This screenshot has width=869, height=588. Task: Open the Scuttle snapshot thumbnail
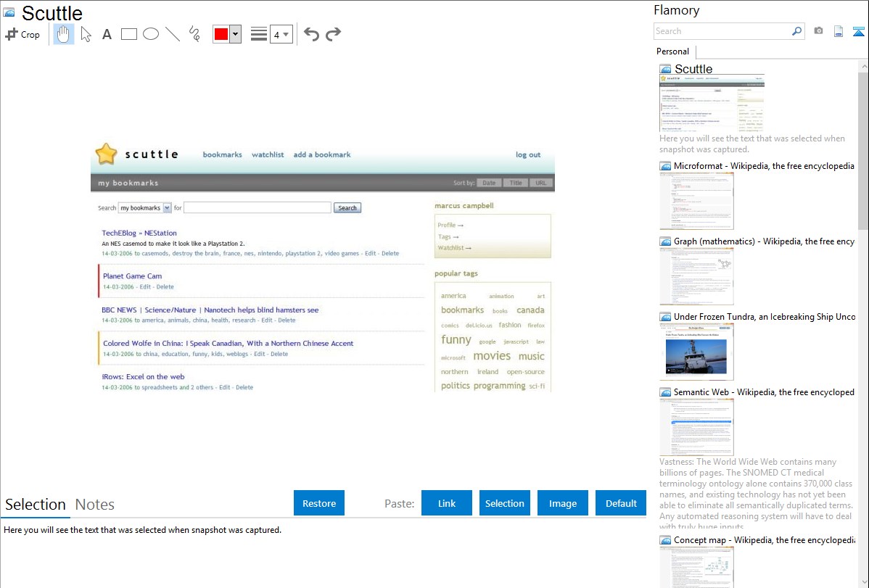[x=712, y=103]
